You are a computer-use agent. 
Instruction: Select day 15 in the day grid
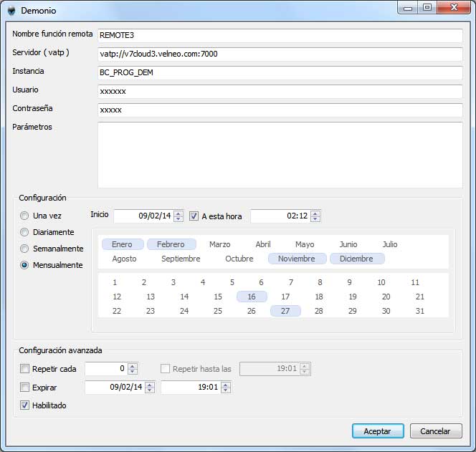(218, 297)
